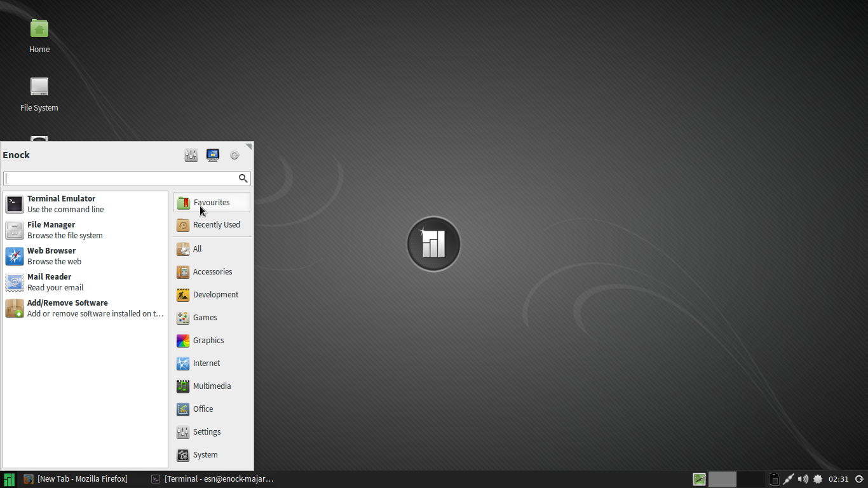Click the network connection tray icon

coord(789,479)
